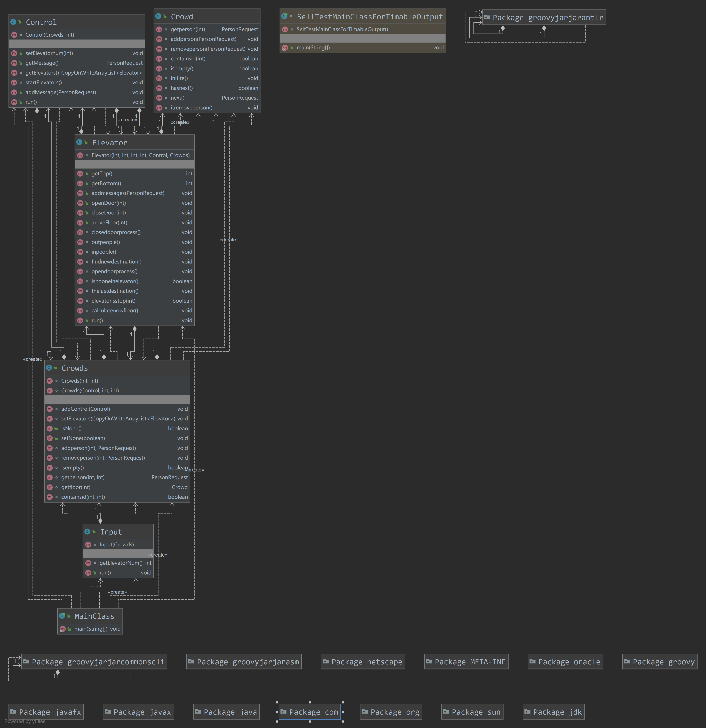This screenshot has height=728, width=706.
Task: Select the removeperson(PersonRequest) method in Crowd
Action: pos(207,49)
